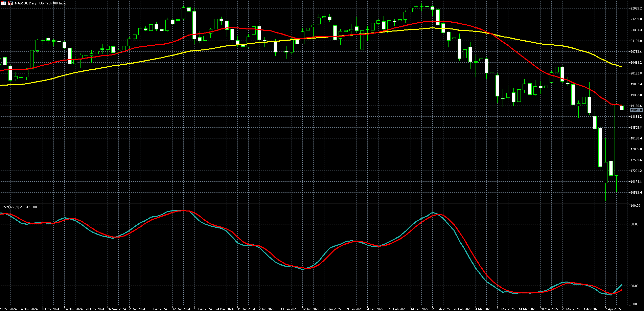Click the 80.00 stochastic level label
Viewport: 644px width, 311px height.
(x=635, y=224)
